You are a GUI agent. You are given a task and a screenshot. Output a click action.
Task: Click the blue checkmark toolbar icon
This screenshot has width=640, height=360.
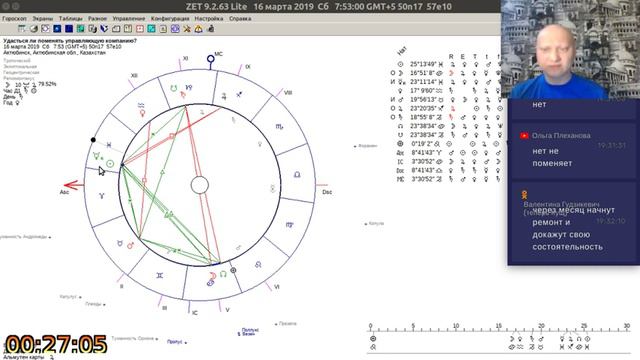click(104, 29)
